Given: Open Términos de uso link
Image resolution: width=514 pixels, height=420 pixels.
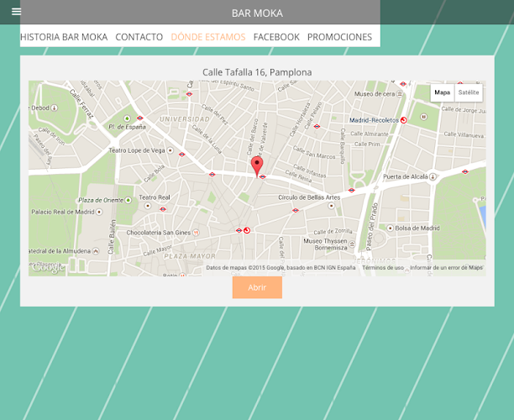Looking at the screenshot, I should 383,268.
